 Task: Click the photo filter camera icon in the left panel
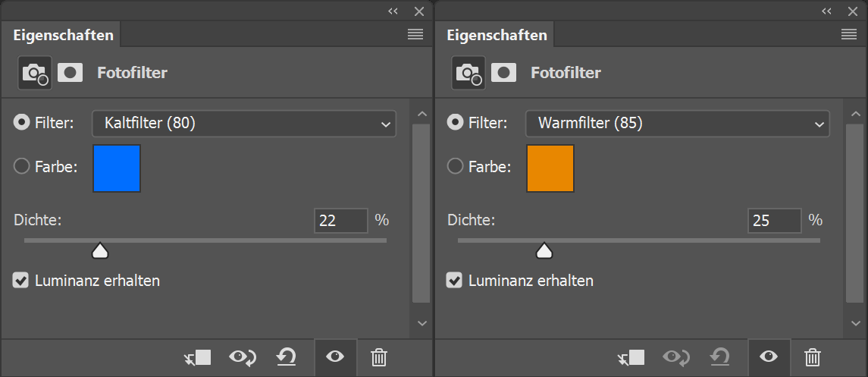(35, 73)
